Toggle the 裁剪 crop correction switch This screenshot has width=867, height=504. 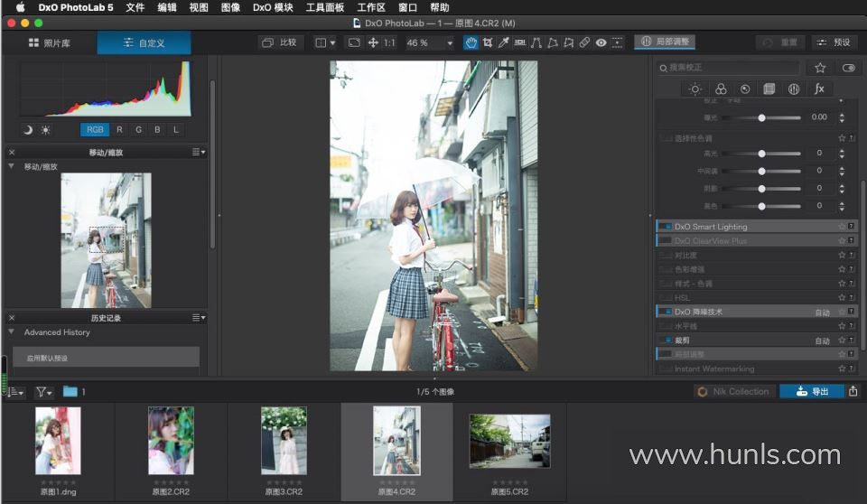point(666,341)
